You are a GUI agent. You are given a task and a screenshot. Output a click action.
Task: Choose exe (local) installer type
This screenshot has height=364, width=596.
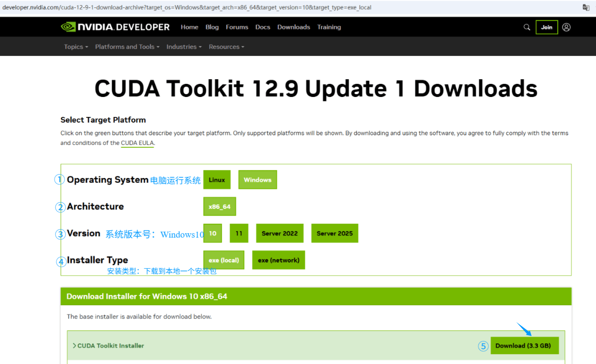tap(224, 260)
